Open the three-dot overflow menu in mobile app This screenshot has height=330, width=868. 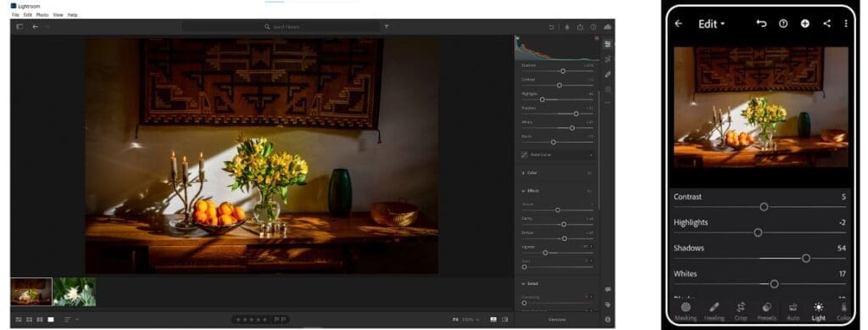(846, 24)
